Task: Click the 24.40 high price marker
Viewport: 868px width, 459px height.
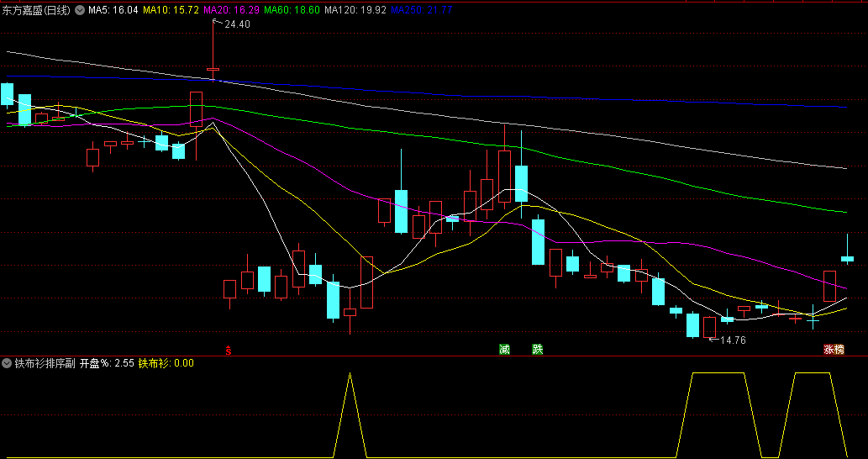Action: (237, 24)
